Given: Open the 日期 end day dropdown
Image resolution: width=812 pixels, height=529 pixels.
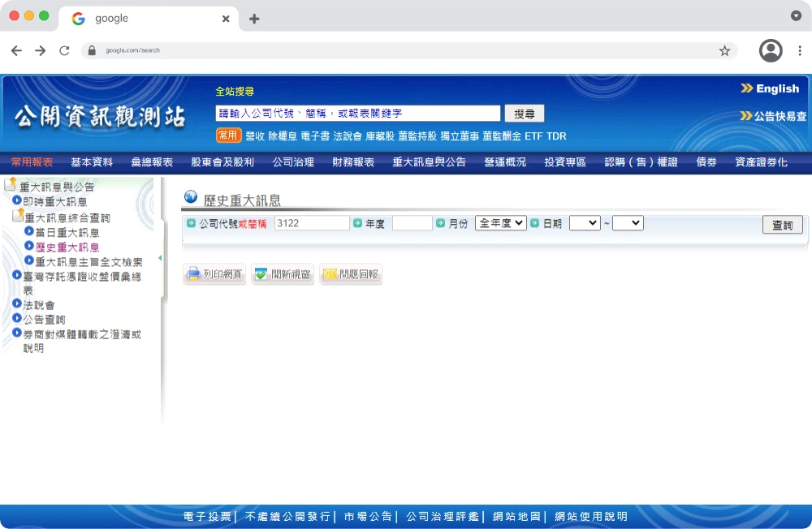Looking at the screenshot, I should [x=627, y=223].
